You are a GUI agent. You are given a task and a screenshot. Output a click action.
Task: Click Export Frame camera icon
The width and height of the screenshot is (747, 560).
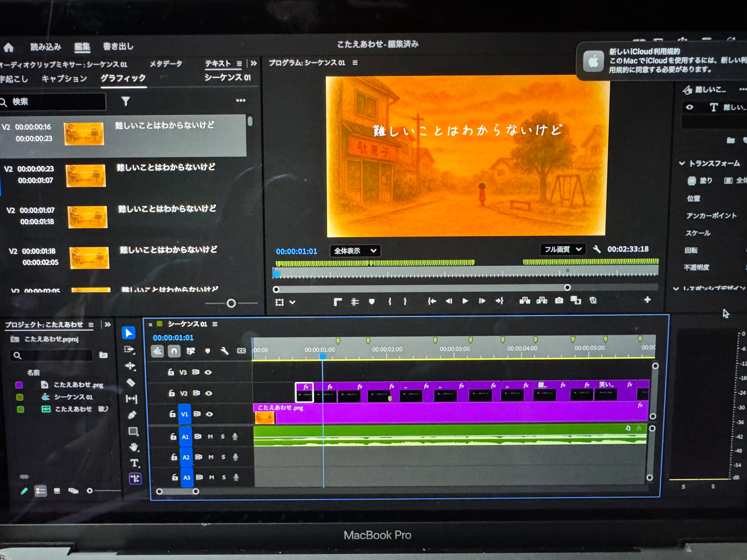coord(559,300)
